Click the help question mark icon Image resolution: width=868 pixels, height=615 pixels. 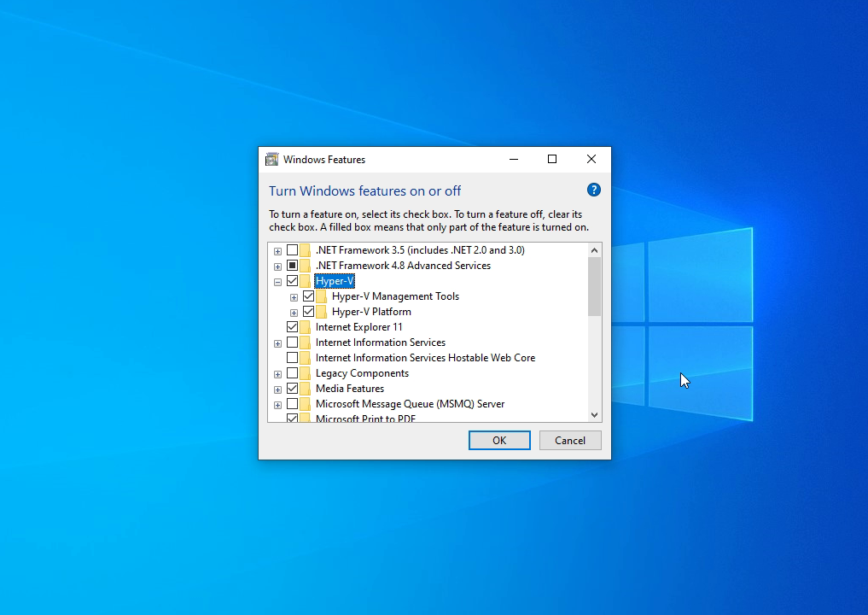(x=593, y=190)
